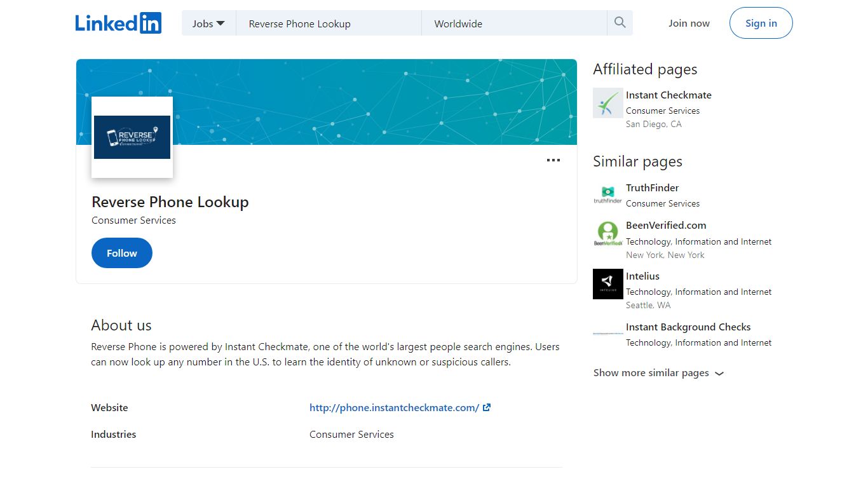The width and height of the screenshot is (868, 488).
Task: Click the San Diego, CA location text
Action: tap(654, 125)
